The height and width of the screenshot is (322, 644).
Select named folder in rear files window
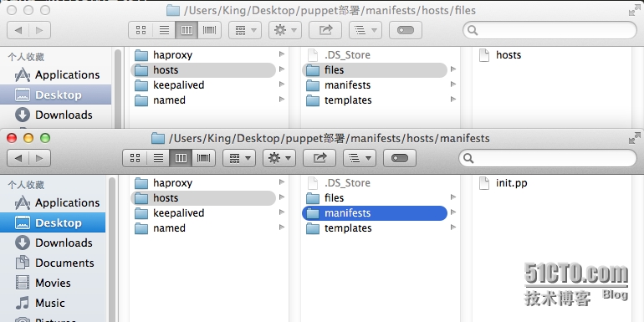tap(203, 100)
